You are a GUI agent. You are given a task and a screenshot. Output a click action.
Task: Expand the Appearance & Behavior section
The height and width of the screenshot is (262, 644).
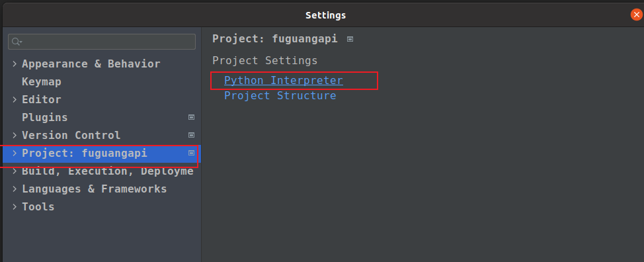point(15,64)
